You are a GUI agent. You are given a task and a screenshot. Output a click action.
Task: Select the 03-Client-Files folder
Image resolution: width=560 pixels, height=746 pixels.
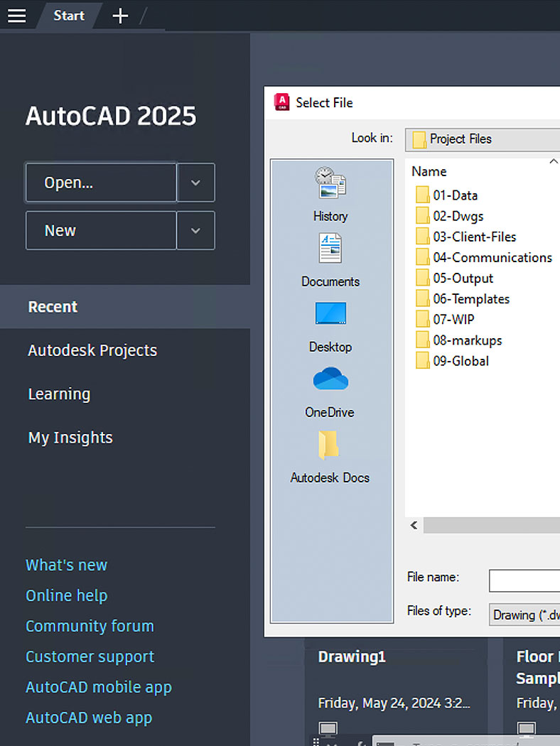[465, 237]
